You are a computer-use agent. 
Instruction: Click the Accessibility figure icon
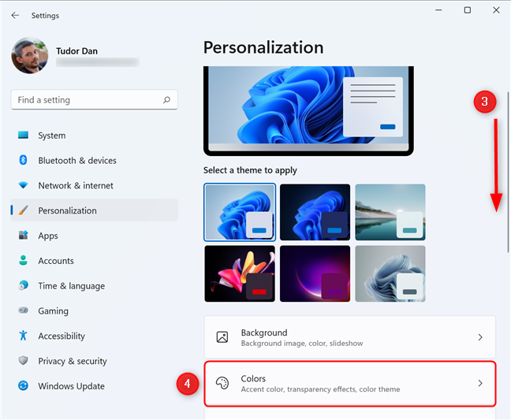[23, 336]
